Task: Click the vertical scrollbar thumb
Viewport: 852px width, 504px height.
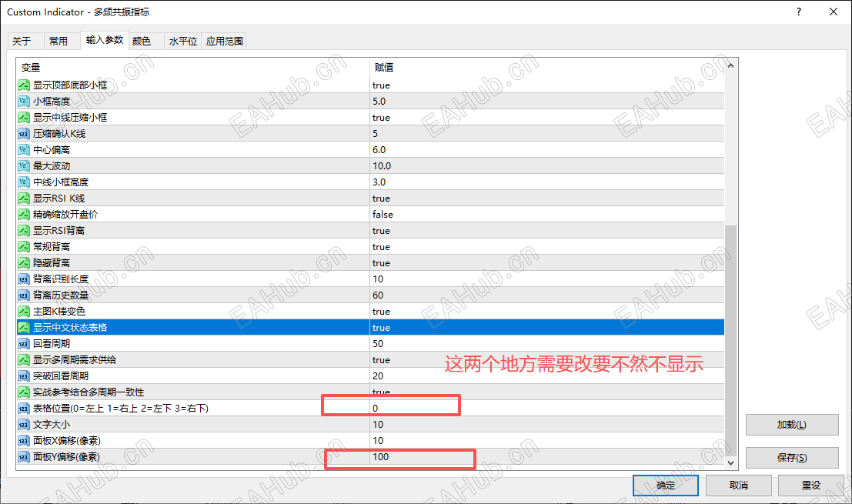Action: (x=731, y=341)
